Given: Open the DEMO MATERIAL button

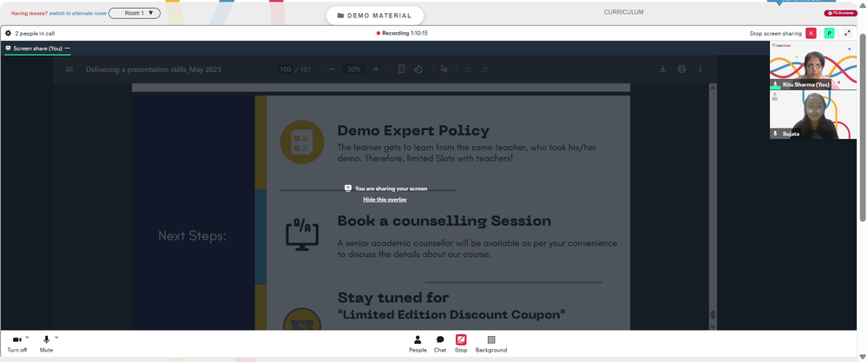Looking at the screenshot, I should [x=375, y=16].
